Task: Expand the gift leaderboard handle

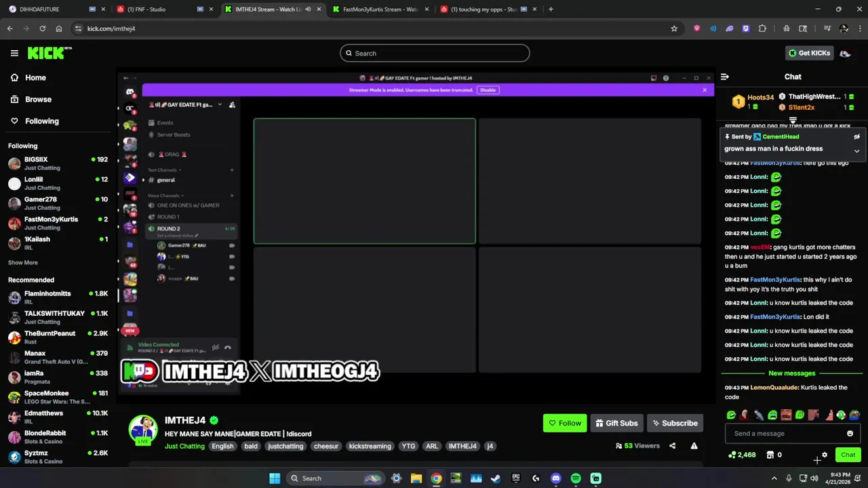Action: click(x=793, y=119)
